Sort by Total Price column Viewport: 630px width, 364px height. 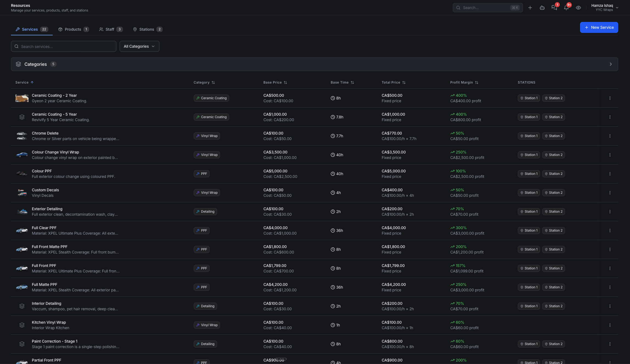click(393, 83)
